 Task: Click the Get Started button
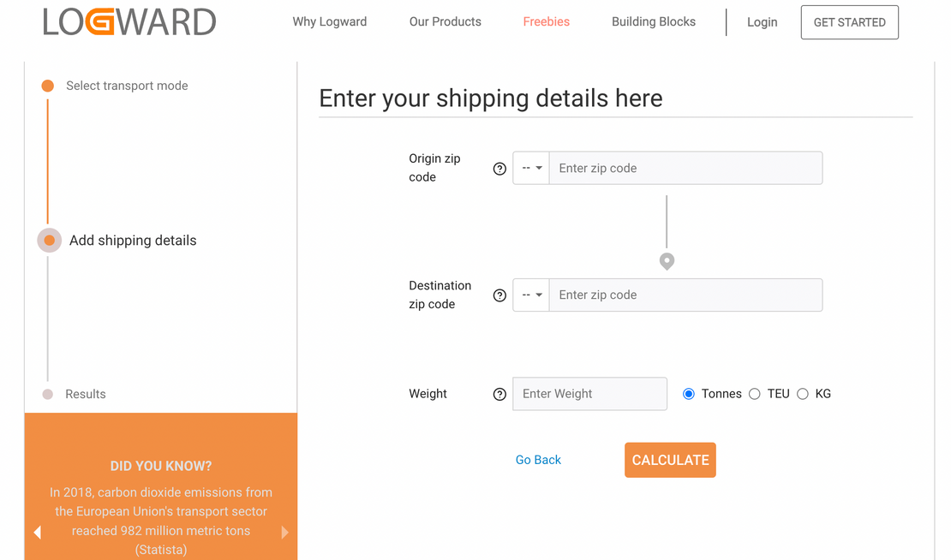click(x=849, y=22)
